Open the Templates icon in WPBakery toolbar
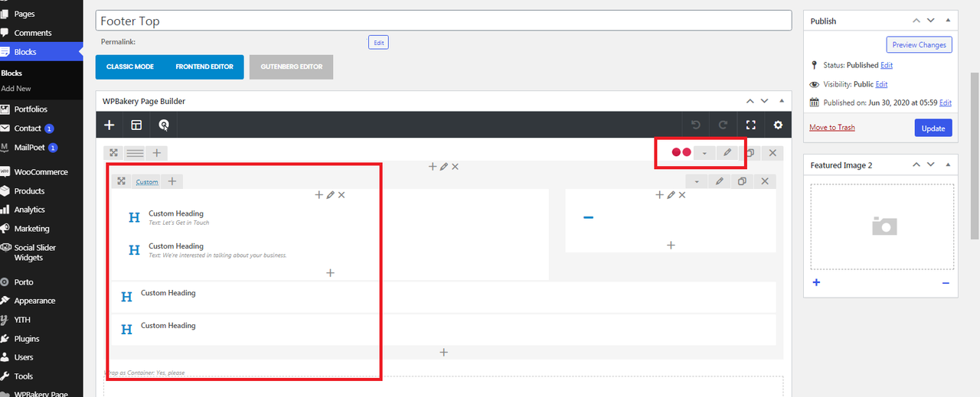Image resolution: width=980 pixels, height=397 pixels. tap(136, 125)
